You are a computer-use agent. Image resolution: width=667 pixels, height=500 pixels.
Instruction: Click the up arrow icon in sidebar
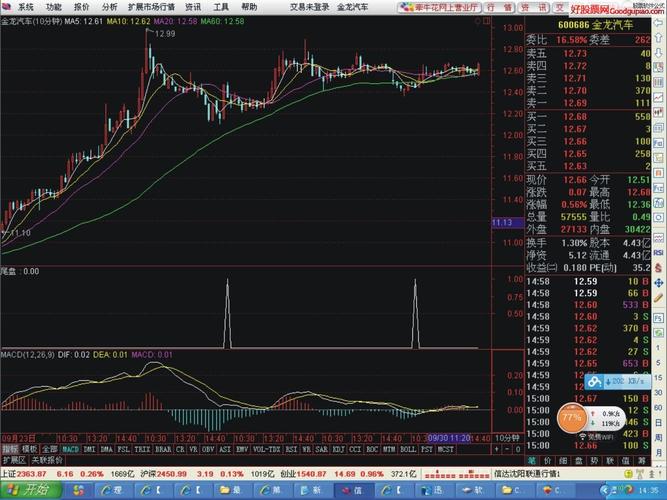pyautogui.click(x=658, y=38)
